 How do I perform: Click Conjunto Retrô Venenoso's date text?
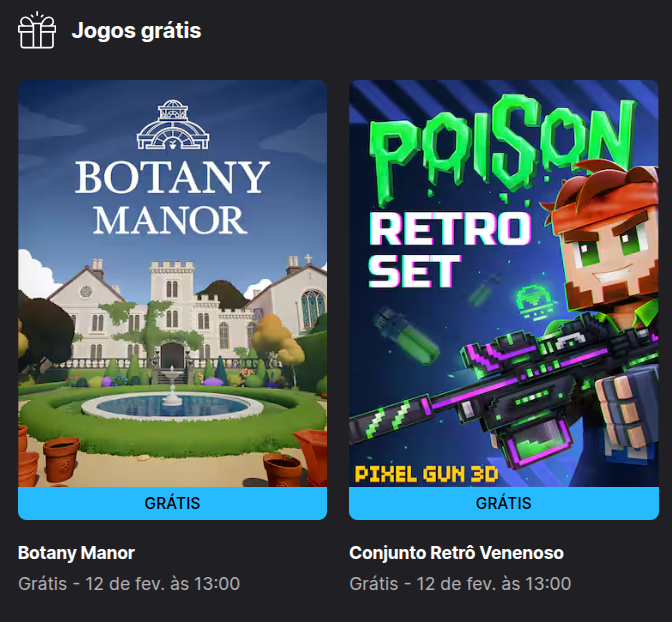click(460, 583)
